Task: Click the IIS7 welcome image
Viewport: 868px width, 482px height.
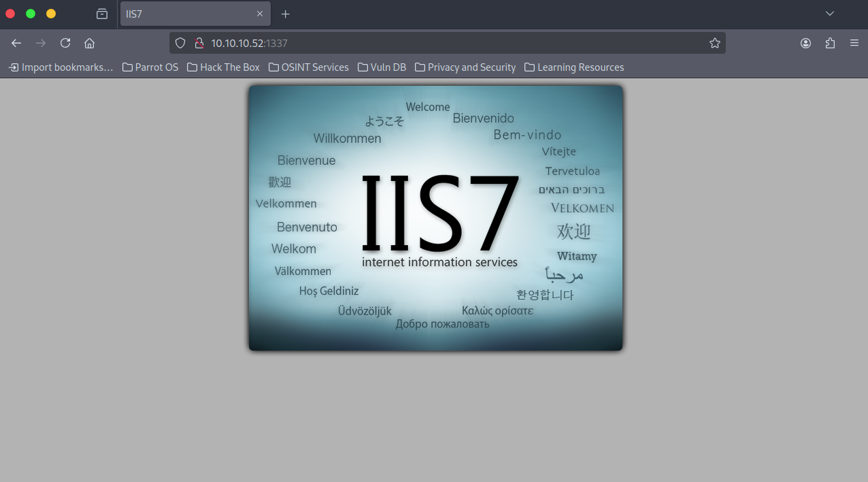Action: click(435, 218)
